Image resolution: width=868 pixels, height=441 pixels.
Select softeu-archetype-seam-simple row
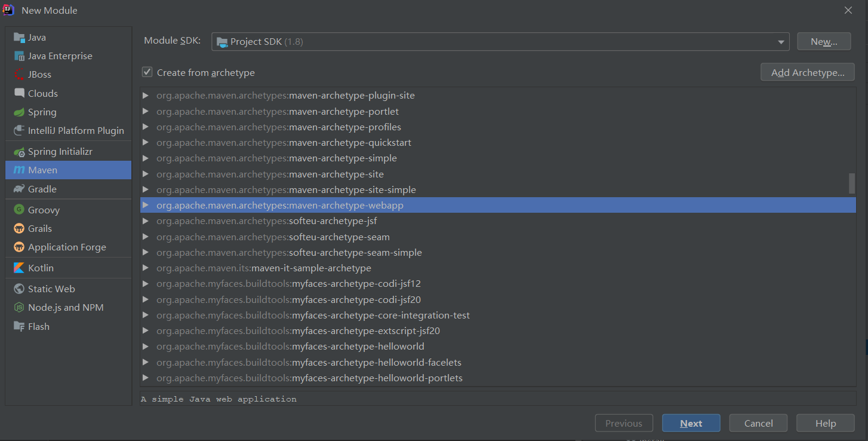point(498,252)
